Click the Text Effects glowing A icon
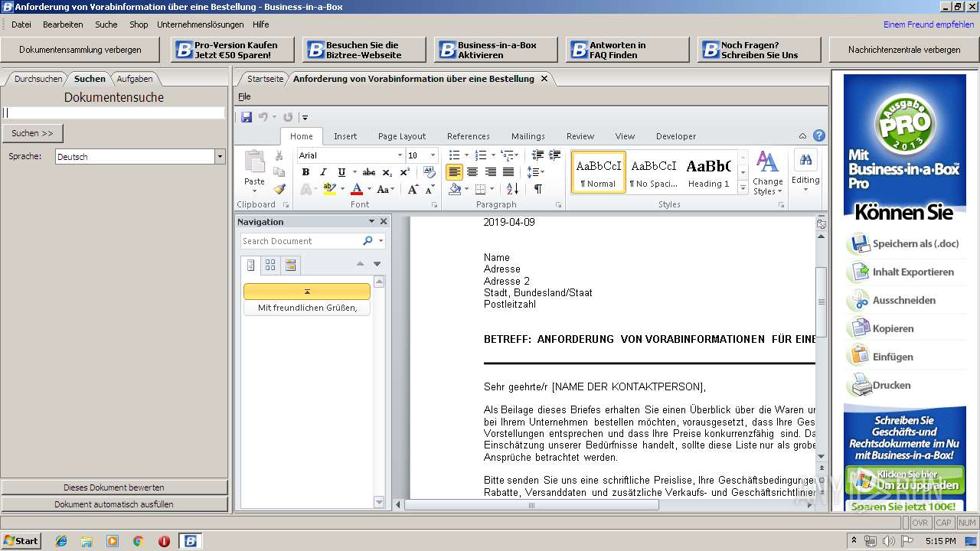The image size is (980, 551). pos(306,189)
